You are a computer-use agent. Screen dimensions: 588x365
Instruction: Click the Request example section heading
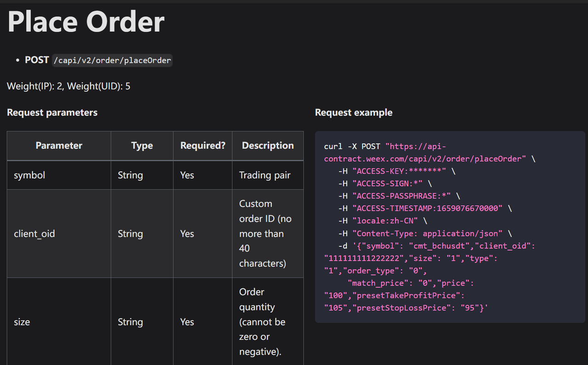tap(353, 112)
